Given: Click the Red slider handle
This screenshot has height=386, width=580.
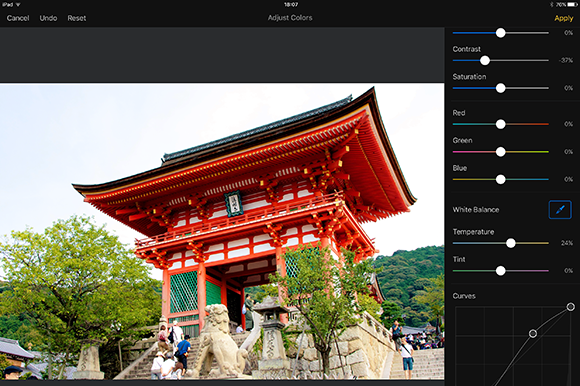Looking at the screenshot, I should click(500, 124).
